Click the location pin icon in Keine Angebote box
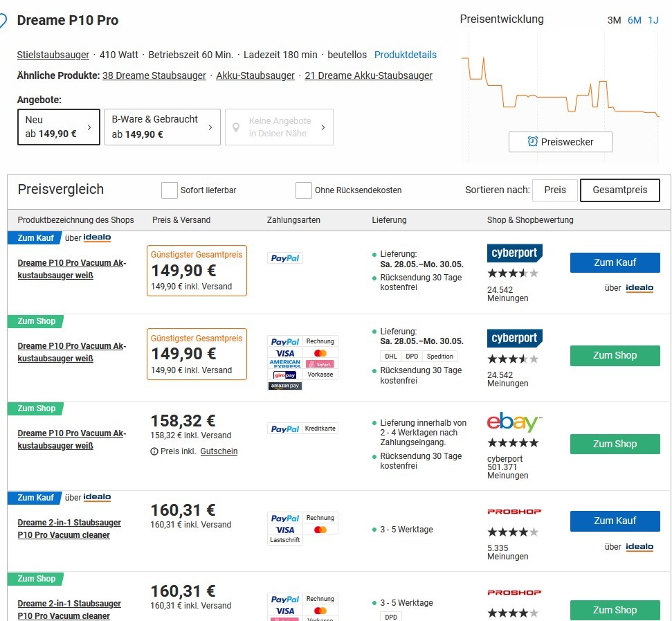 [236, 127]
